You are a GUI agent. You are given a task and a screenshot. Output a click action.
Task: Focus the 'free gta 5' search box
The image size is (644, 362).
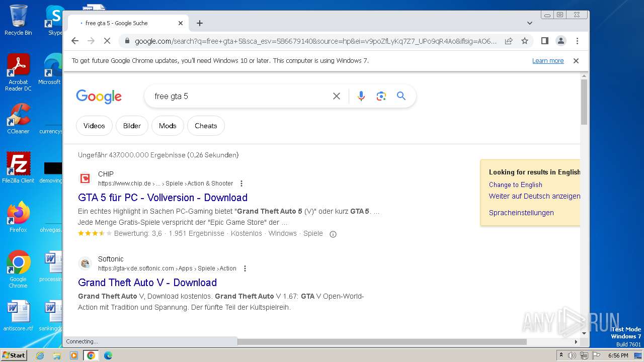240,96
